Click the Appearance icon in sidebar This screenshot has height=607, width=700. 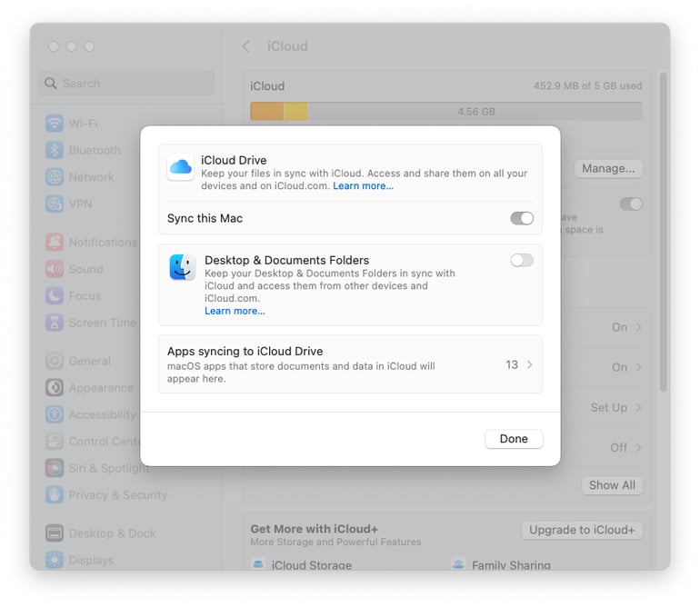55,387
